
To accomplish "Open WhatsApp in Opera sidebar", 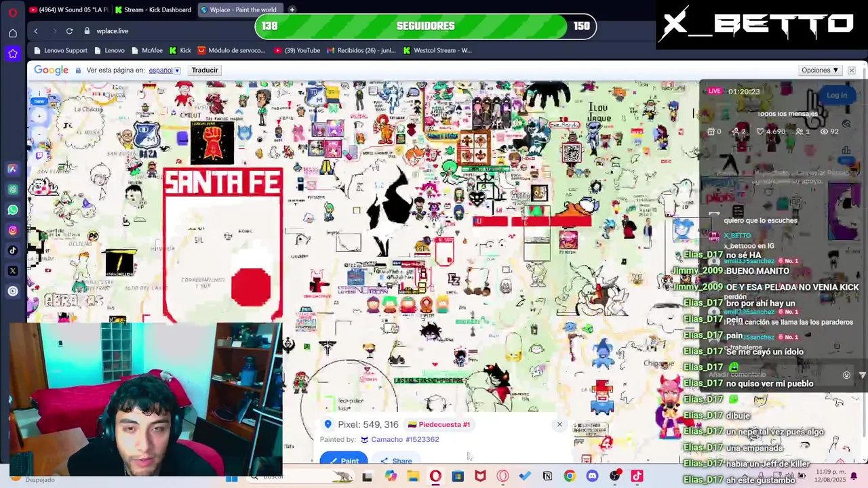I will pos(13,209).
